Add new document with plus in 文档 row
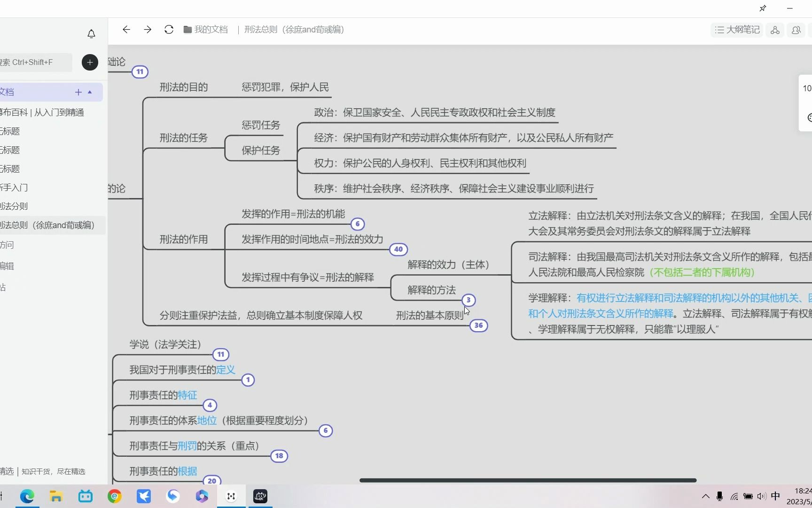The width and height of the screenshot is (812, 508). [x=78, y=92]
